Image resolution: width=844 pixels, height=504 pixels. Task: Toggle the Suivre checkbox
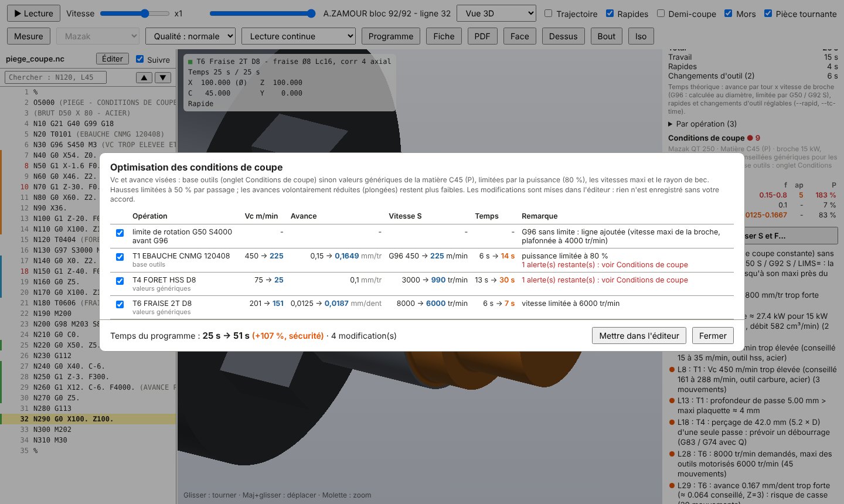coord(139,59)
